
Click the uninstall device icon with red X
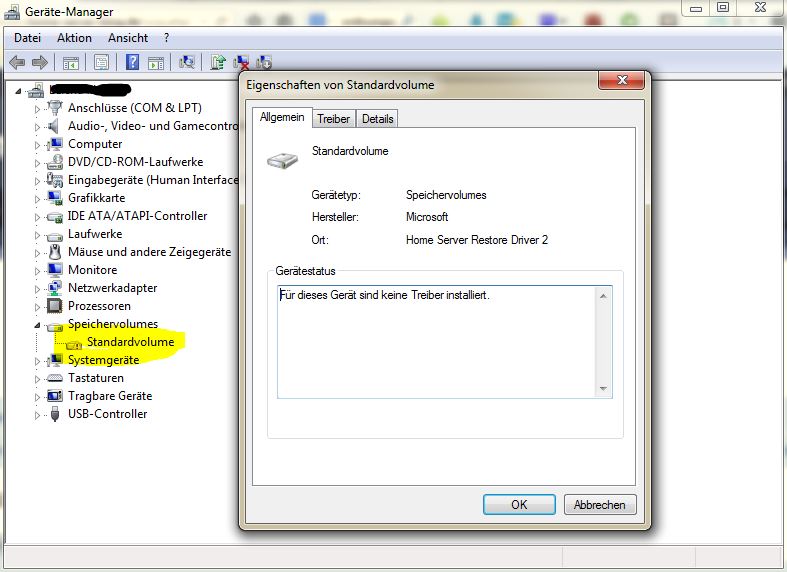[242, 62]
